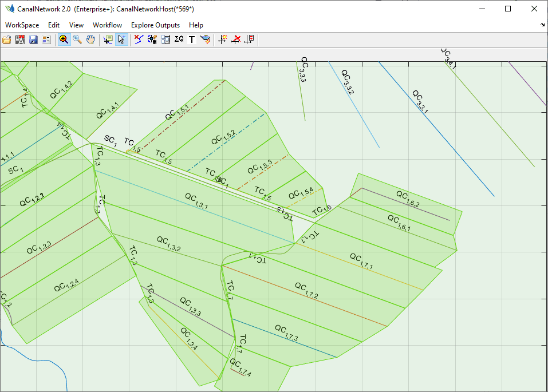The width and height of the screenshot is (548, 392).
Task: Open the Help menu
Action: (x=196, y=25)
